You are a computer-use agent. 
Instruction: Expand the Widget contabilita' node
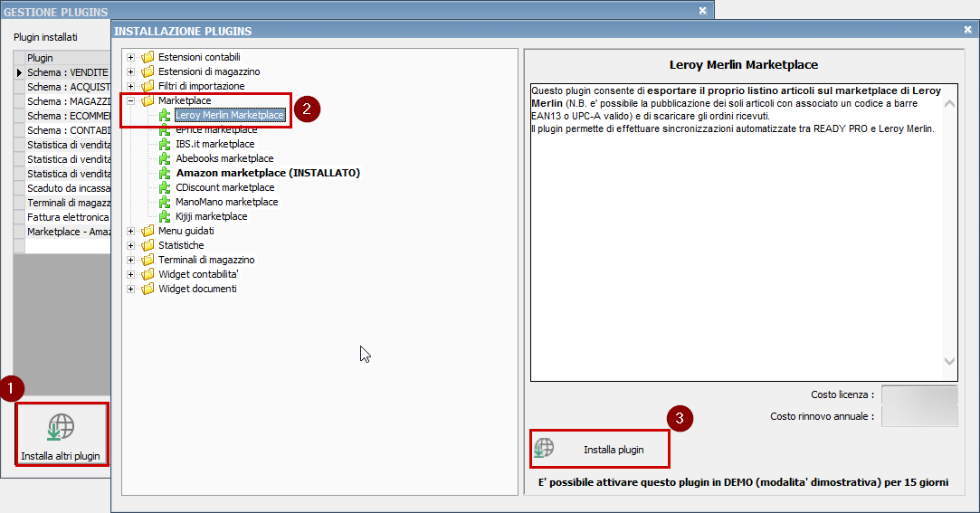click(130, 274)
